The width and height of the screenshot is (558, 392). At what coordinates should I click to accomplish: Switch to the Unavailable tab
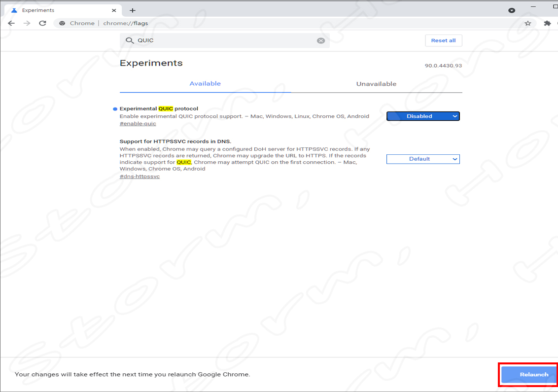[x=376, y=84]
